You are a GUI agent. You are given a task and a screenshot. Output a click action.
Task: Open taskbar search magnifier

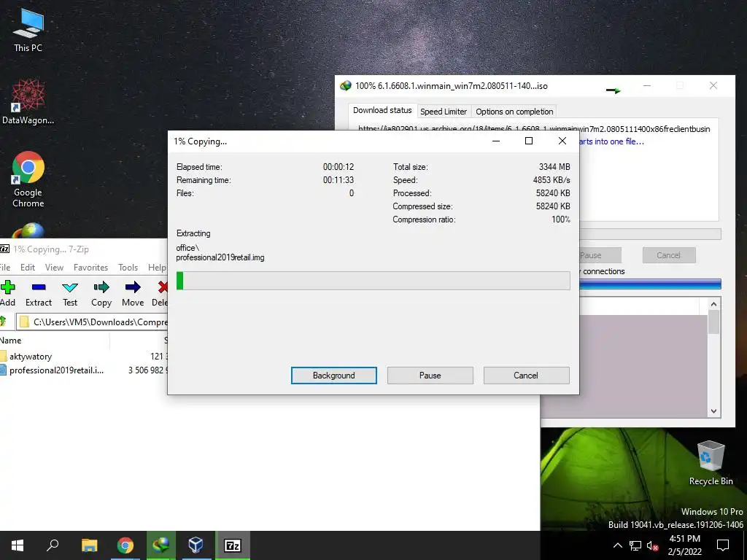coord(53,545)
